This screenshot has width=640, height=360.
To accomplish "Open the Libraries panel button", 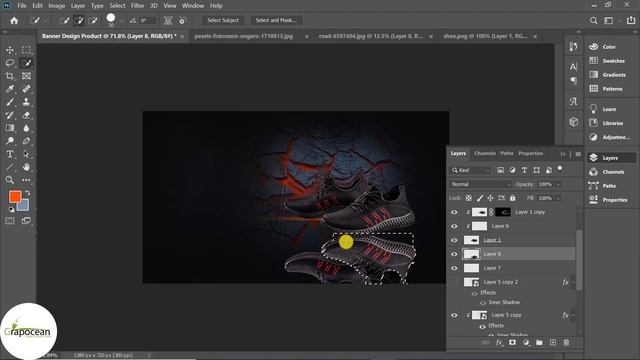I will click(607, 123).
